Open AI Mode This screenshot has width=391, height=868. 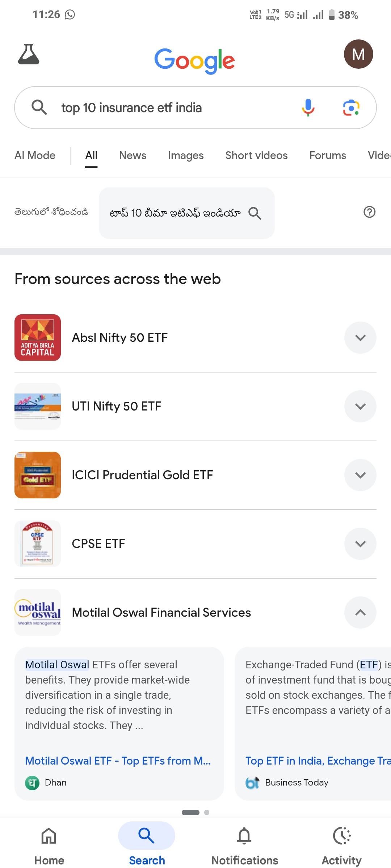tap(35, 156)
